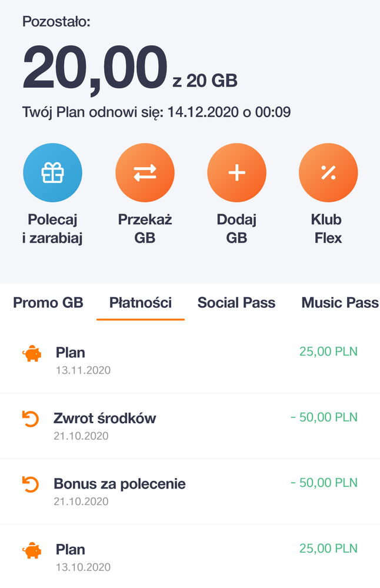The height and width of the screenshot is (588, 380).
Task: Open the Zwrot środków payment entry
Action: pos(105,418)
